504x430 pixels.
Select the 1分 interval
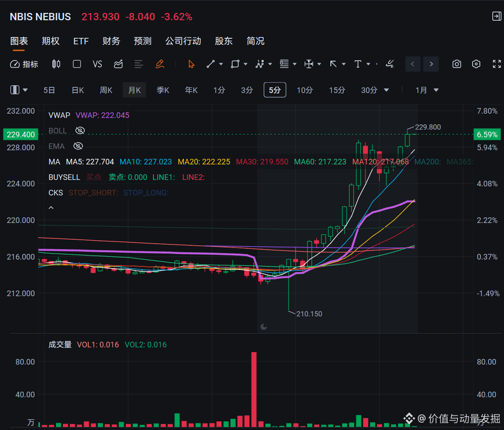(219, 90)
